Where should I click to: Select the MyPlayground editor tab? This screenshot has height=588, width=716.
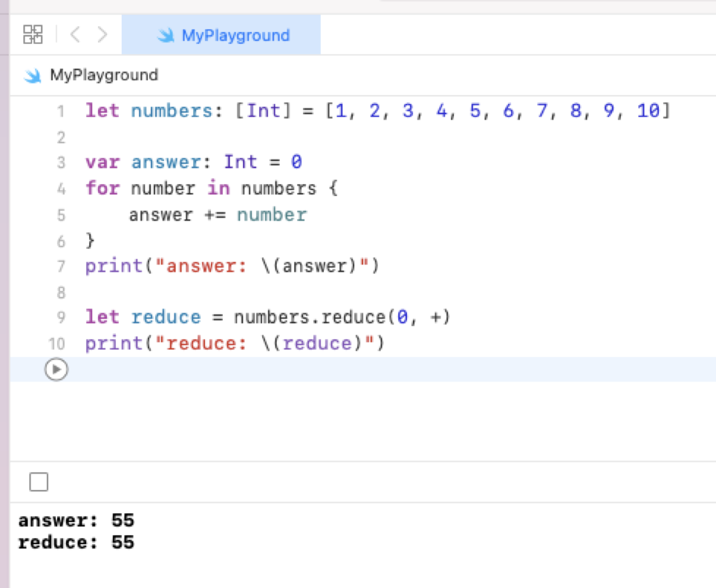pos(221,35)
